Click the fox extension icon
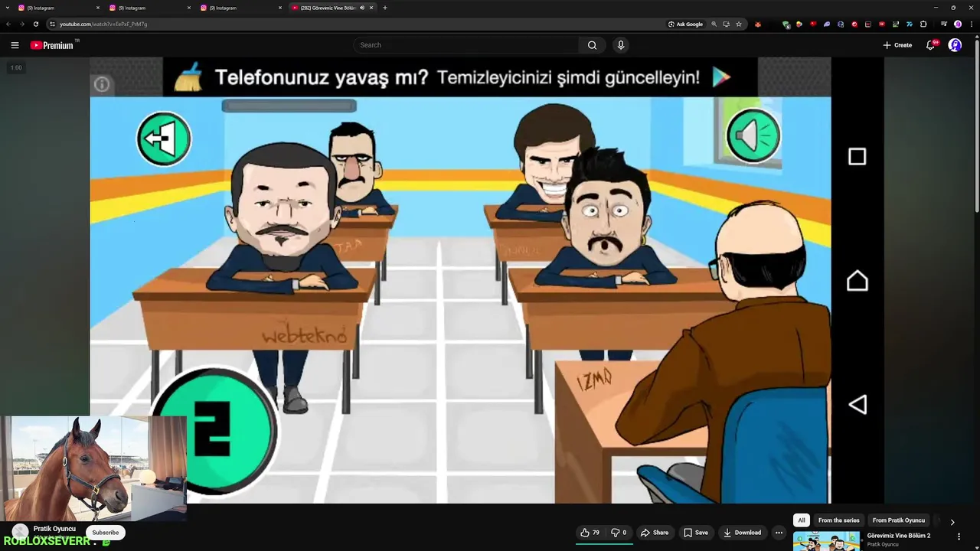Image resolution: width=980 pixels, height=551 pixels. (758, 24)
